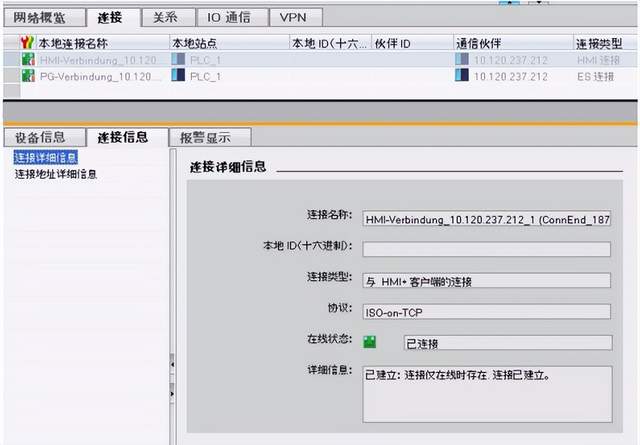Click the 详细信息 text box

(x=487, y=394)
